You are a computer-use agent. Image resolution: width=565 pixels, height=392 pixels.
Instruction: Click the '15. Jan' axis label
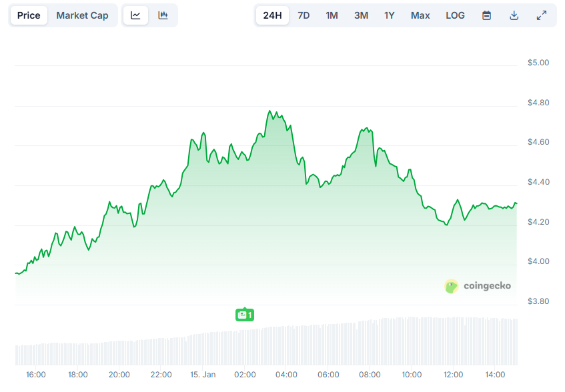203,375
